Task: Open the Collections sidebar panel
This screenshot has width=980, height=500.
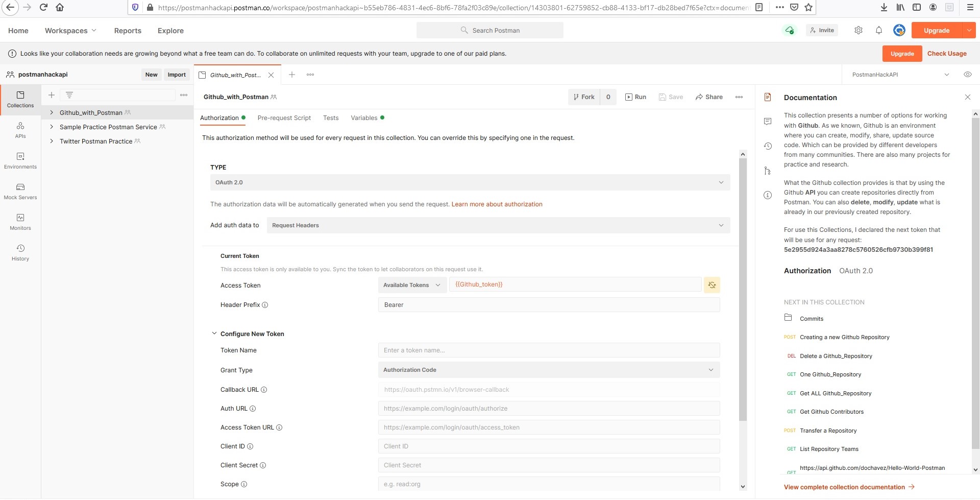Action: point(20,100)
